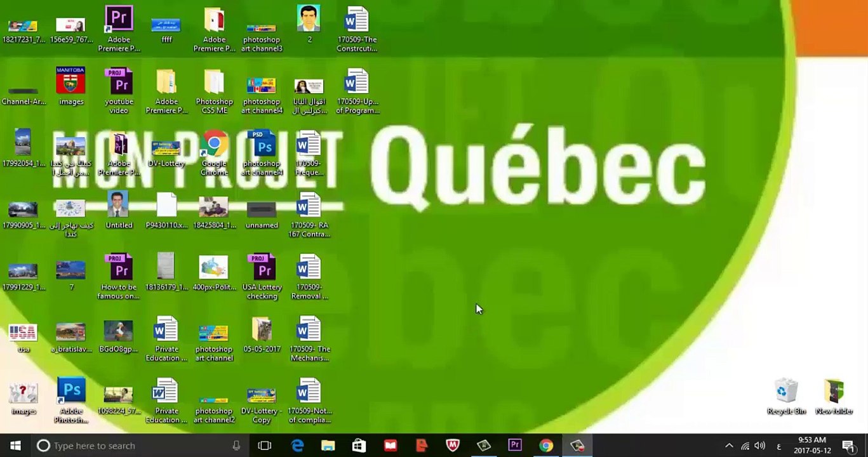868x457 pixels.
Task: Launch Microsoft Edge from the taskbar
Action: (x=297, y=446)
